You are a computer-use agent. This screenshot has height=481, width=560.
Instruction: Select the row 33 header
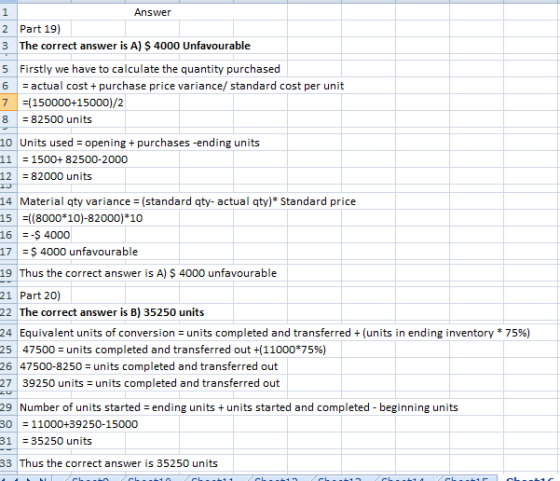pos(8,463)
